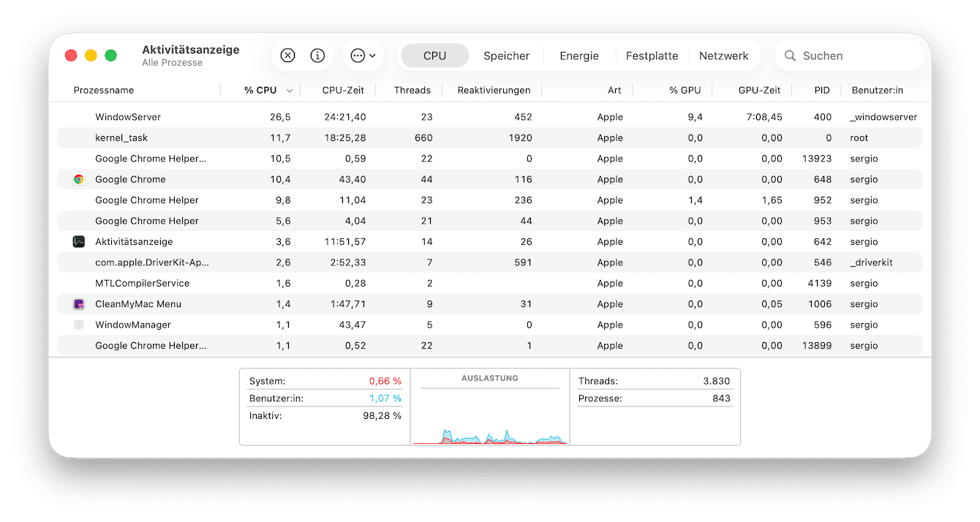Sort processes by PID column

point(822,91)
